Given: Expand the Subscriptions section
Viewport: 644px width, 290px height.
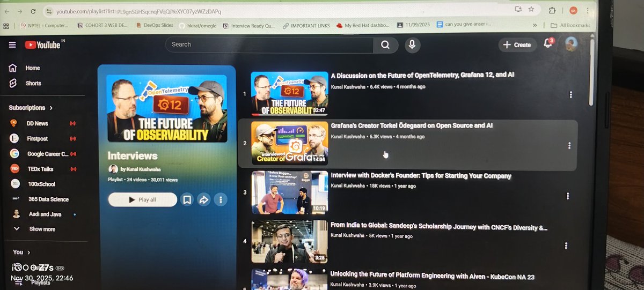Looking at the screenshot, I should click(x=31, y=108).
